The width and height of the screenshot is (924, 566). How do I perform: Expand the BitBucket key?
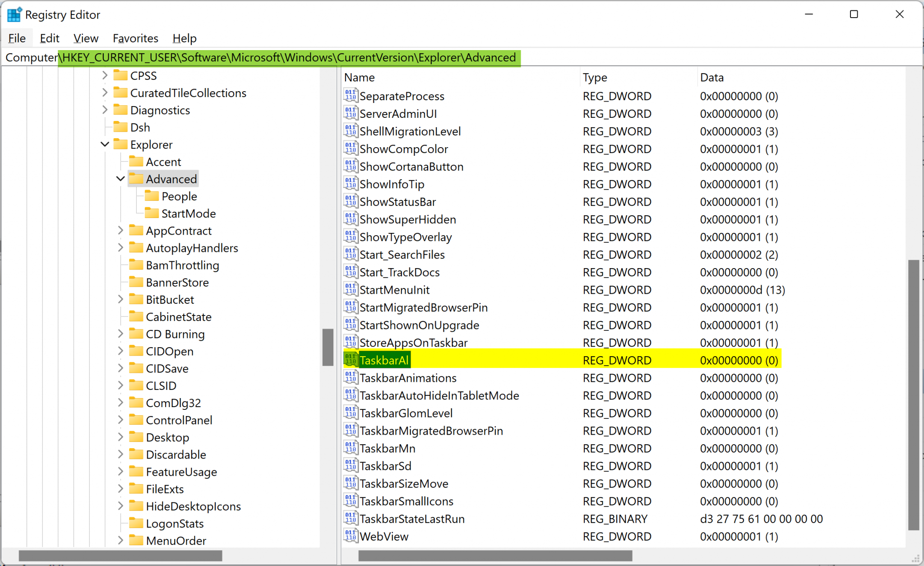coord(120,299)
